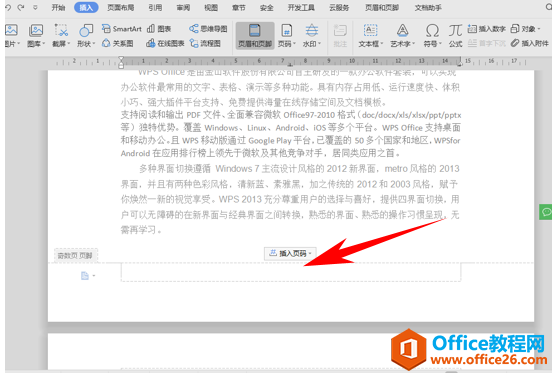Open the 开发工具 tab
Viewport: 554px width, 377px height.
tap(301, 7)
